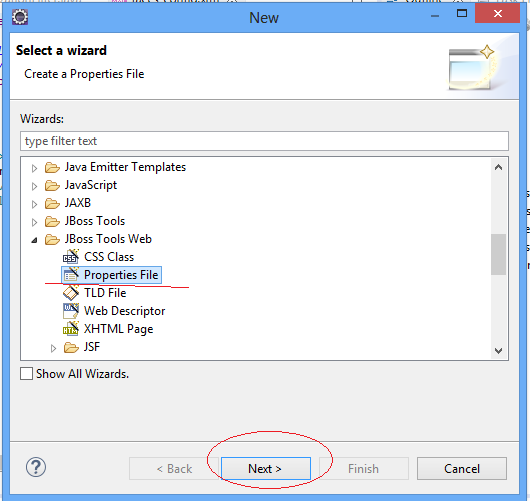
Task: Click the Next button
Action: point(266,469)
